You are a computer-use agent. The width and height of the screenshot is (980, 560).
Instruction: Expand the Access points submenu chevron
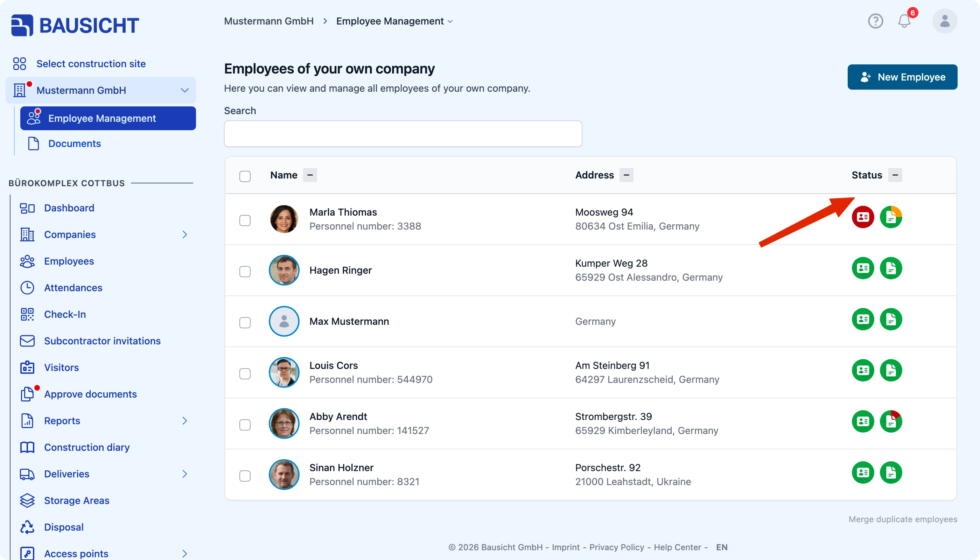(x=184, y=554)
